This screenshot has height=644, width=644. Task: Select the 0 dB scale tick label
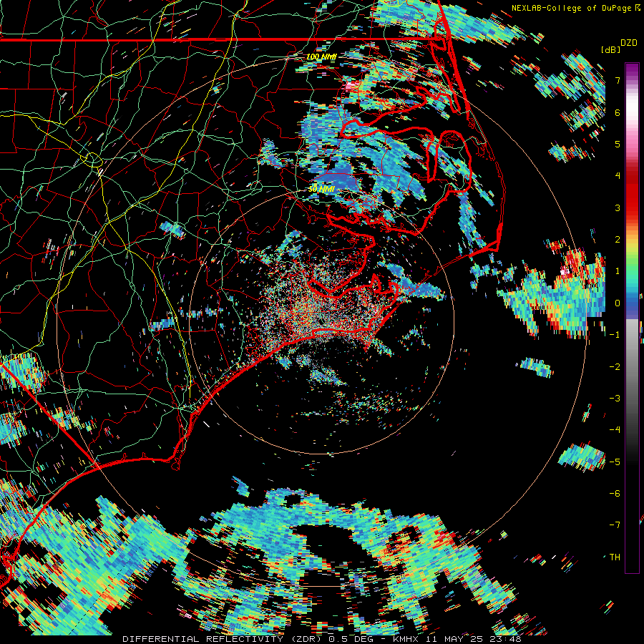(618, 303)
